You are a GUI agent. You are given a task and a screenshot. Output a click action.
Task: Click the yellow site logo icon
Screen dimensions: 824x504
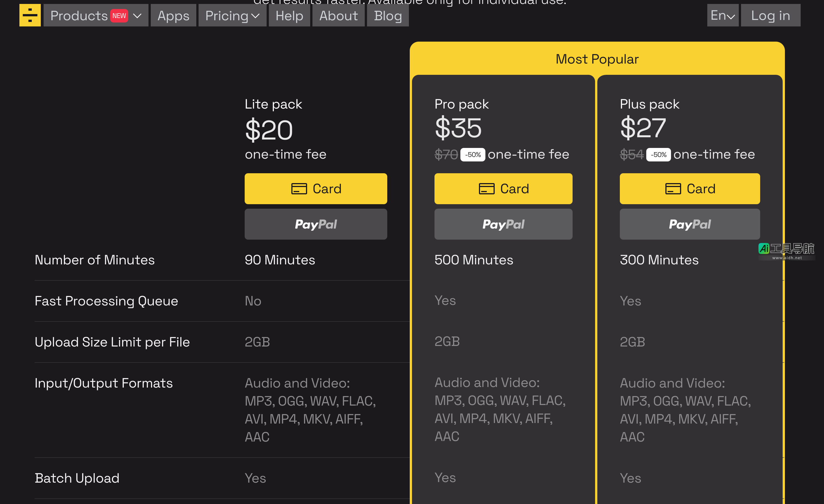click(30, 15)
